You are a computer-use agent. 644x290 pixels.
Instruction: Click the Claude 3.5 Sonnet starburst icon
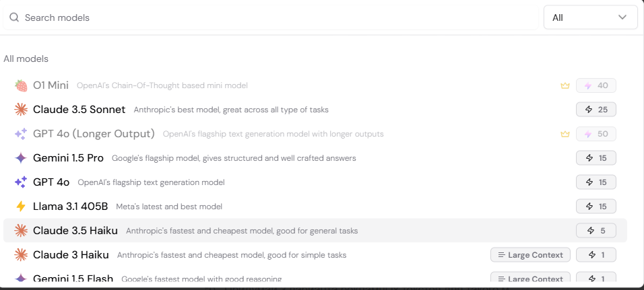tap(20, 110)
